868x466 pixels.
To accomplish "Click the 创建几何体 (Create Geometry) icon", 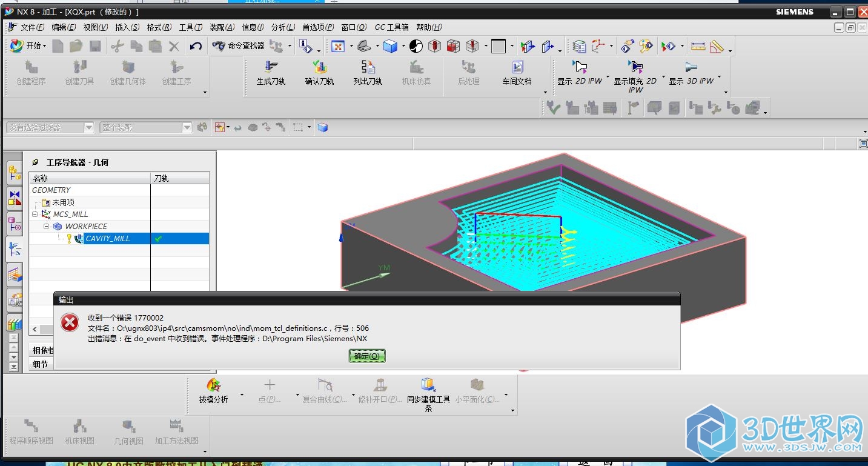I will coord(128,73).
